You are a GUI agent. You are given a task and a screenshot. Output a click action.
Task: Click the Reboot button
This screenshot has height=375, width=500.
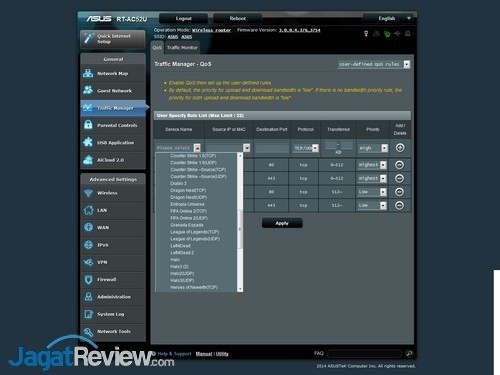pyautogui.click(x=237, y=18)
